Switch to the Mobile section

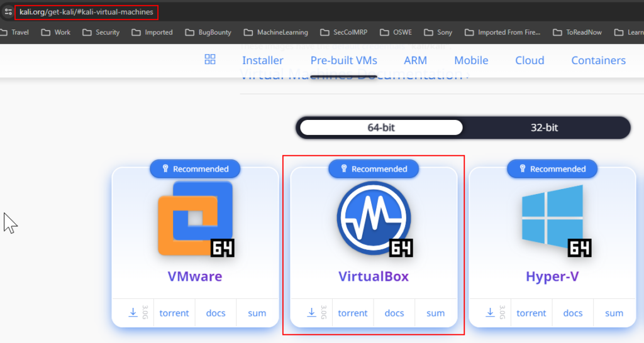click(471, 60)
